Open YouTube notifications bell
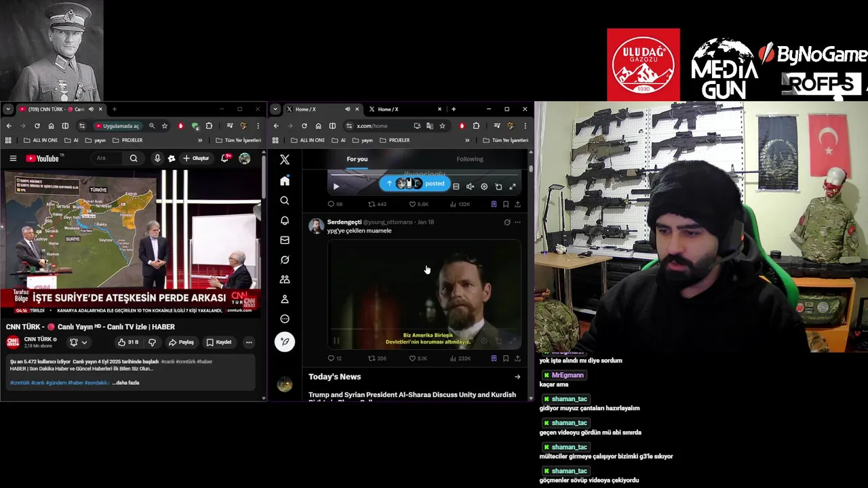868x488 pixels. point(224,159)
